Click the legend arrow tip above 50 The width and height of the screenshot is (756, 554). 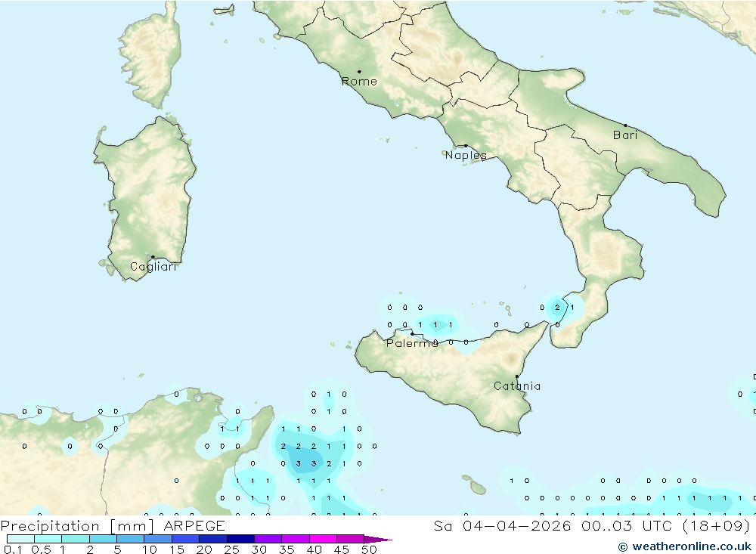[x=377, y=539]
